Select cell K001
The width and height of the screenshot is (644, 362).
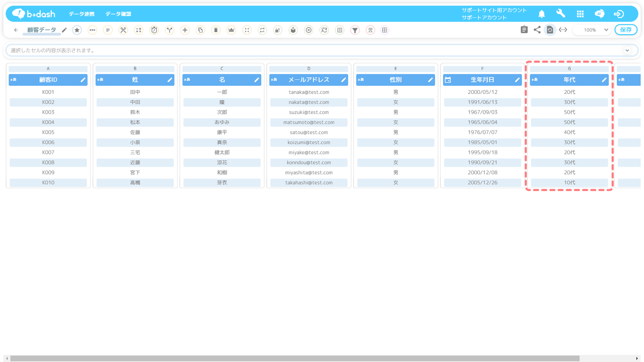(x=48, y=92)
